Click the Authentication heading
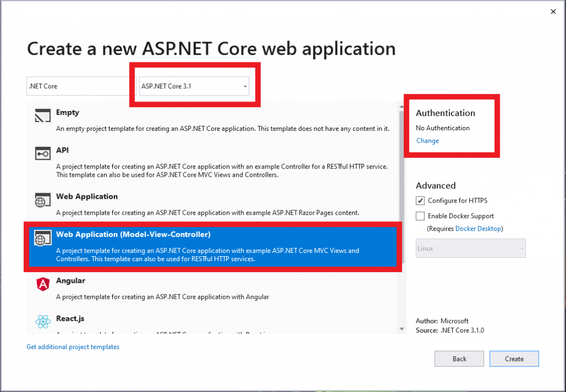 446,113
